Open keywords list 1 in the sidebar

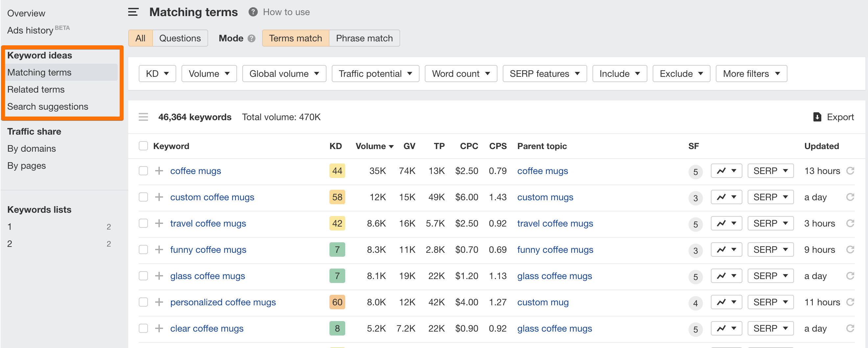pyautogui.click(x=9, y=227)
